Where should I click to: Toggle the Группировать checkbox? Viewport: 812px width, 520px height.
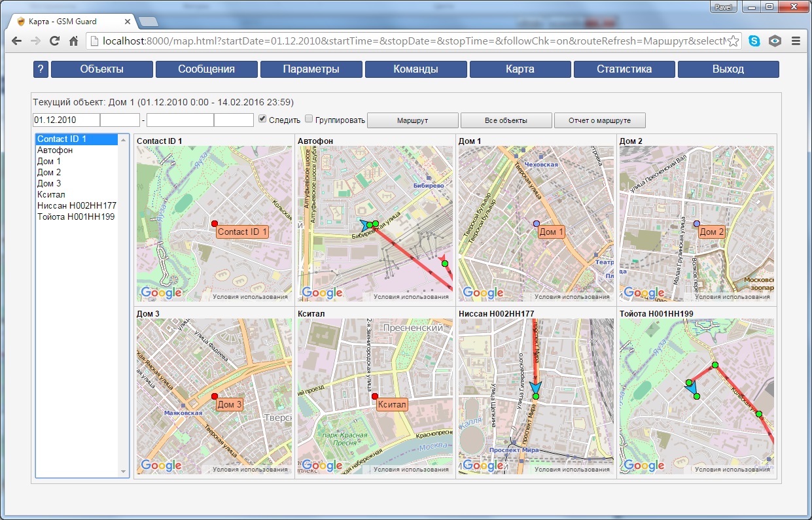pyautogui.click(x=309, y=119)
